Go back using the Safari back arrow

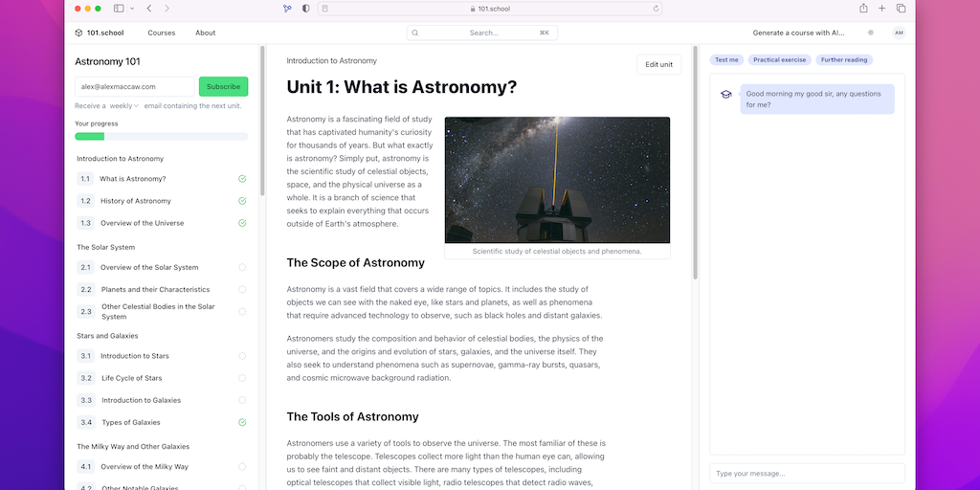click(x=149, y=9)
